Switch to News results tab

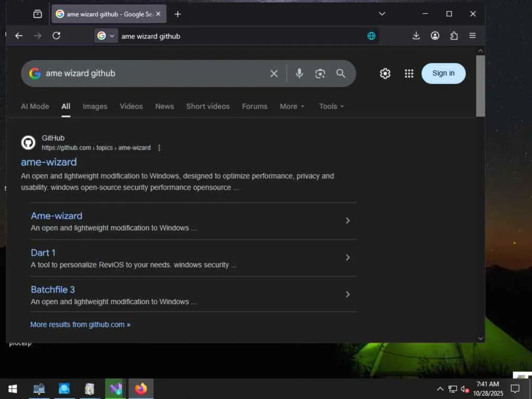click(165, 106)
